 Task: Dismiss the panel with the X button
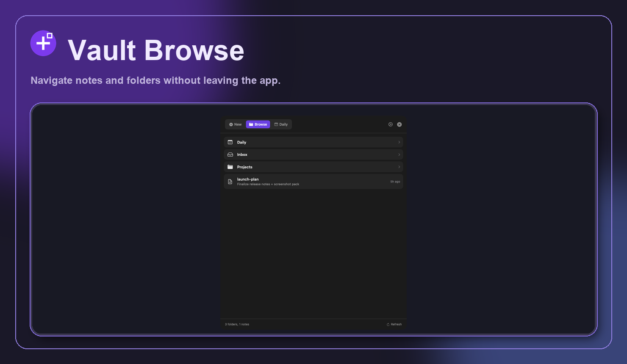pyautogui.click(x=399, y=124)
